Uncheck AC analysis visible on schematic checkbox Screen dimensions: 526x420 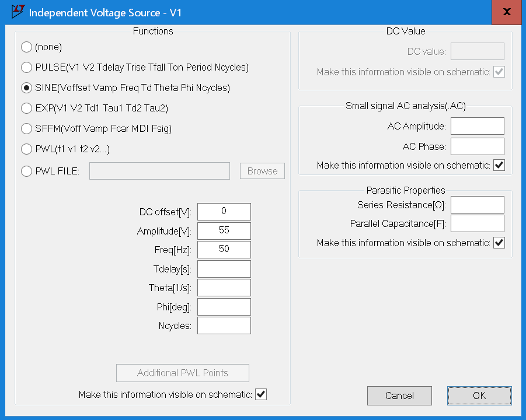pos(499,165)
